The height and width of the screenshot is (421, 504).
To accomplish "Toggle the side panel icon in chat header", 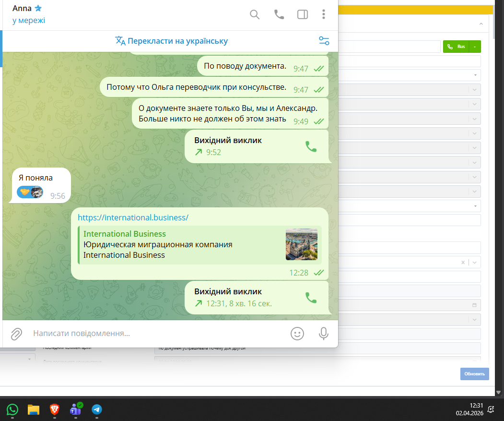I will click(x=303, y=14).
